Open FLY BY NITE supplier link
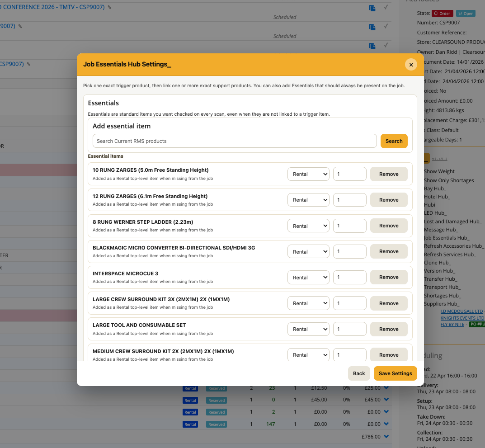This screenshot has width=485, height=448. click(x=452, y=325)
